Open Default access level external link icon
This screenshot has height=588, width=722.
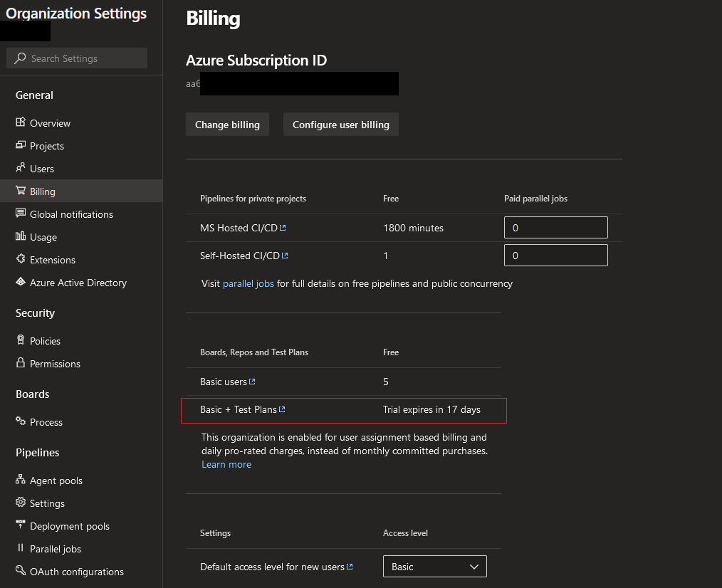(x=350, y=567)
